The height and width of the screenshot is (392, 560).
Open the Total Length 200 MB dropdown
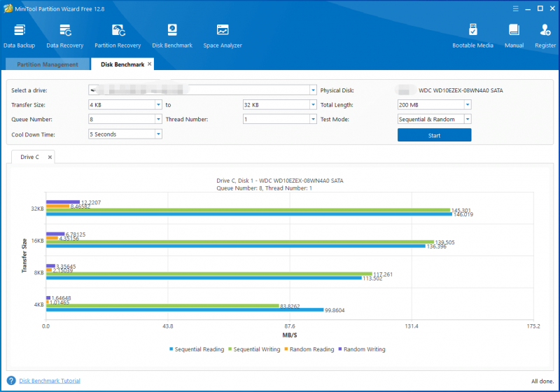468,104
